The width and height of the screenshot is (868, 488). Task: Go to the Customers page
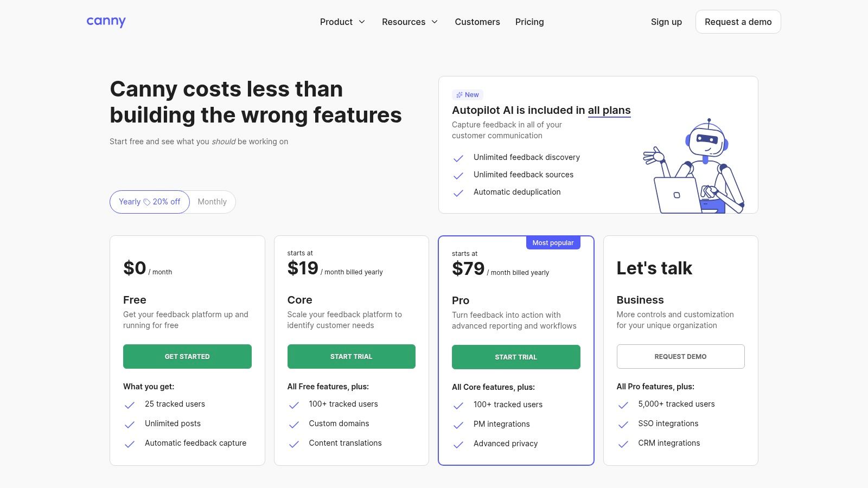(477, 22)
